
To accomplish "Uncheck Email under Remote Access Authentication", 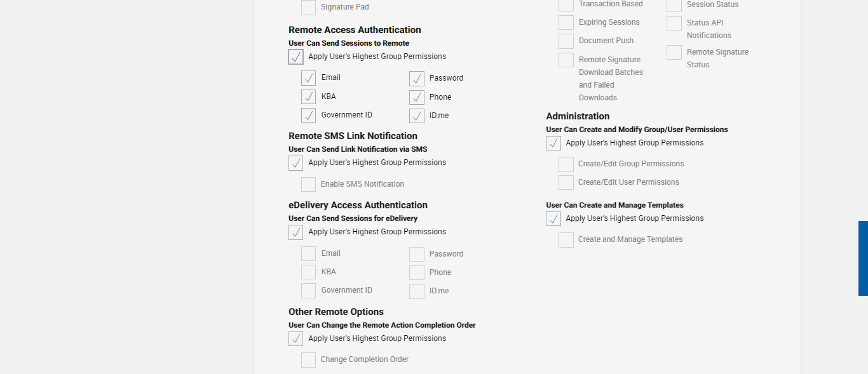I will (x=309, y=78).
